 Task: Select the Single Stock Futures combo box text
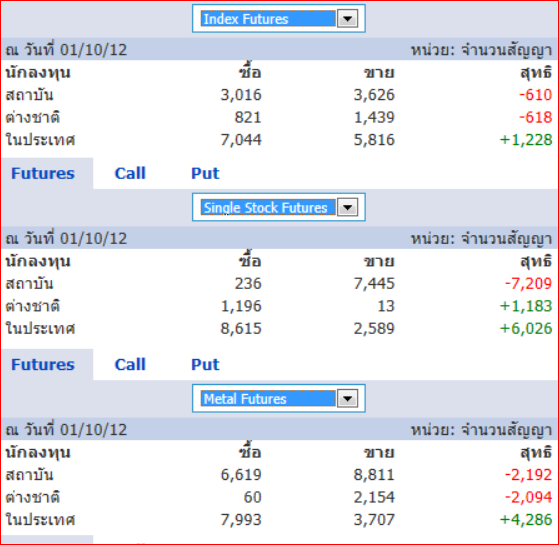(268, 207)
